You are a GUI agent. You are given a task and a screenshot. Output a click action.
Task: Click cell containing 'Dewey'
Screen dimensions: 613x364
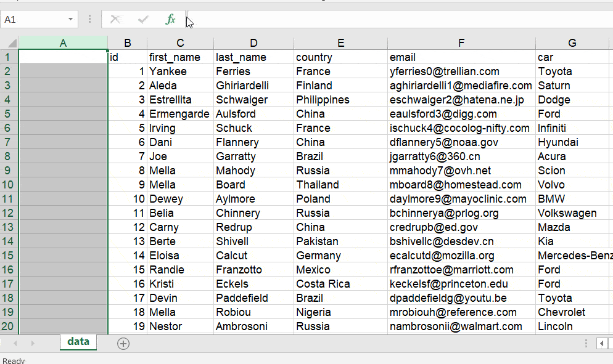[181, 199]
